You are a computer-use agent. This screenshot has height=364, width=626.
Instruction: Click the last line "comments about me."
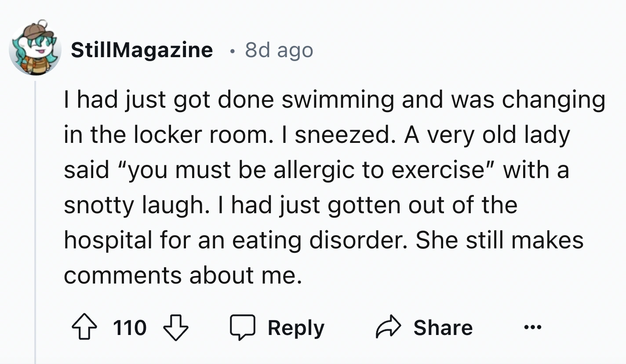pos(183,276)
